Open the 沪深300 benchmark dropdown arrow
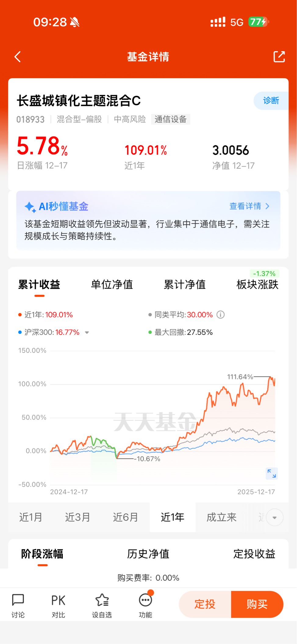 click(x=87, y=333)
